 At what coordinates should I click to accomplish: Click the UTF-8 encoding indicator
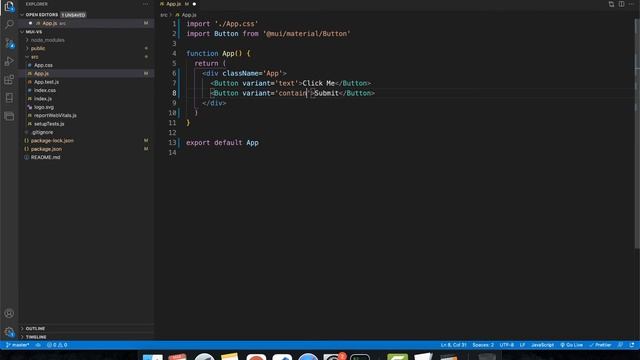tap(507, 345)
